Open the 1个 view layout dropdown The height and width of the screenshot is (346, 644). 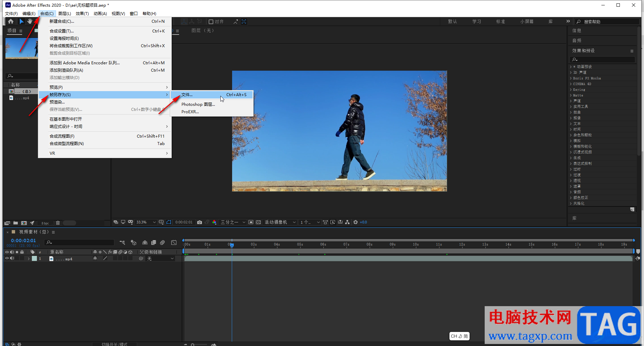tap(310, 222)
